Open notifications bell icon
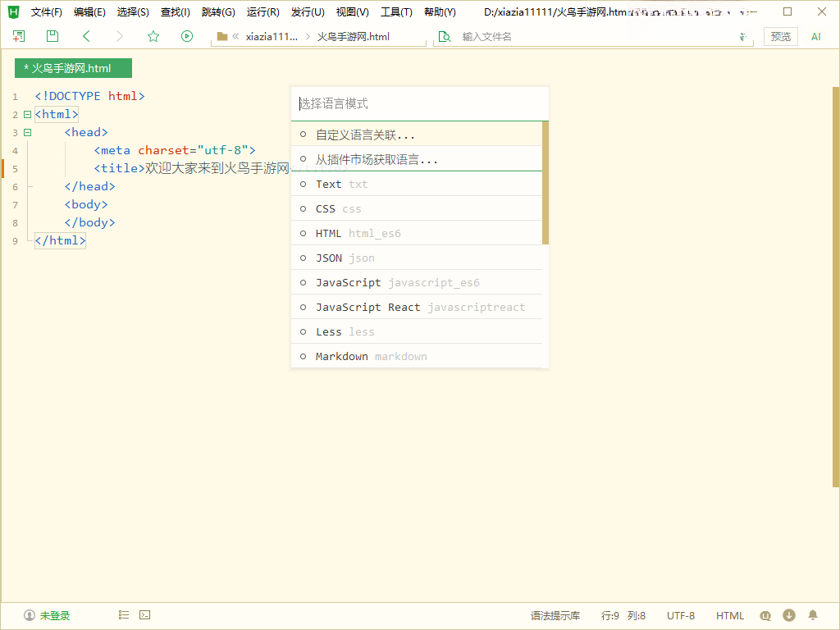 click(813, 615)
